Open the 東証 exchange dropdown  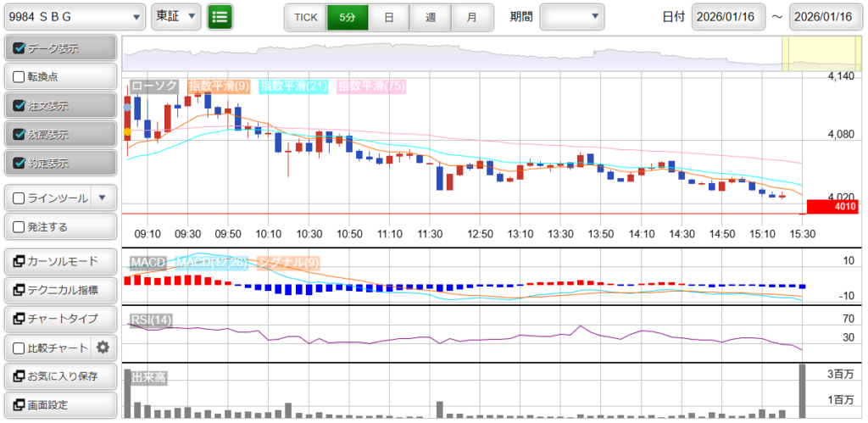[176, 16]
